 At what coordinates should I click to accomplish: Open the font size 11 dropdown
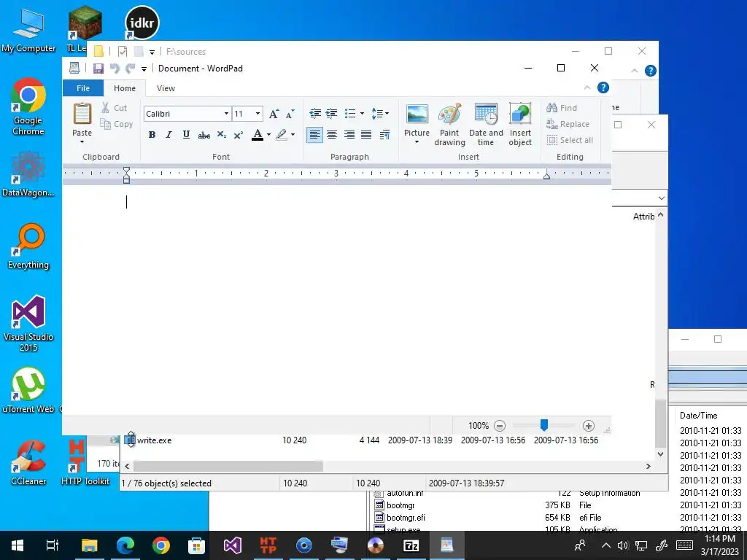tap(258, 114)
